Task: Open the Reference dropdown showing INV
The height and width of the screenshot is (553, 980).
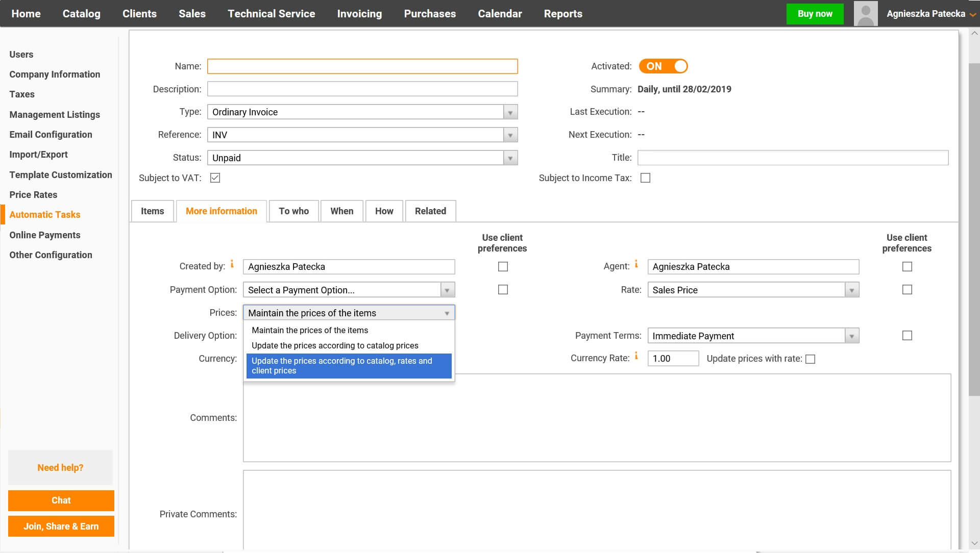Action: (x=362, y=135)
